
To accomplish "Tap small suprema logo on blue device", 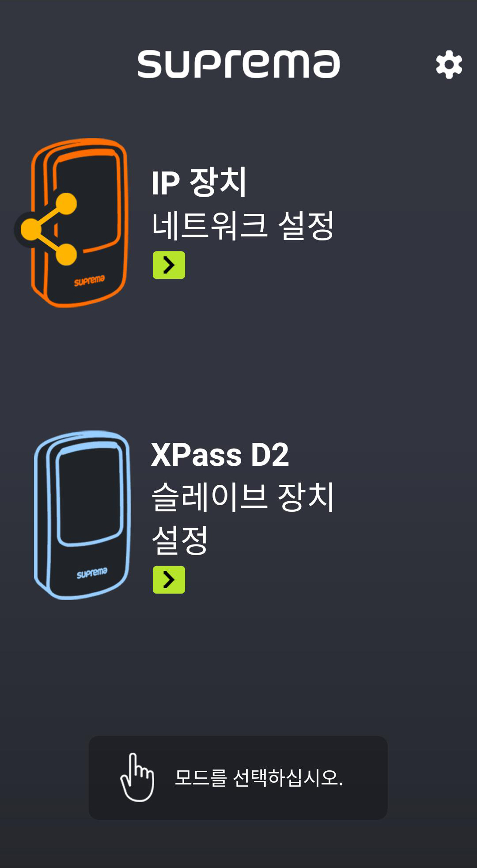I will (92, 573).
